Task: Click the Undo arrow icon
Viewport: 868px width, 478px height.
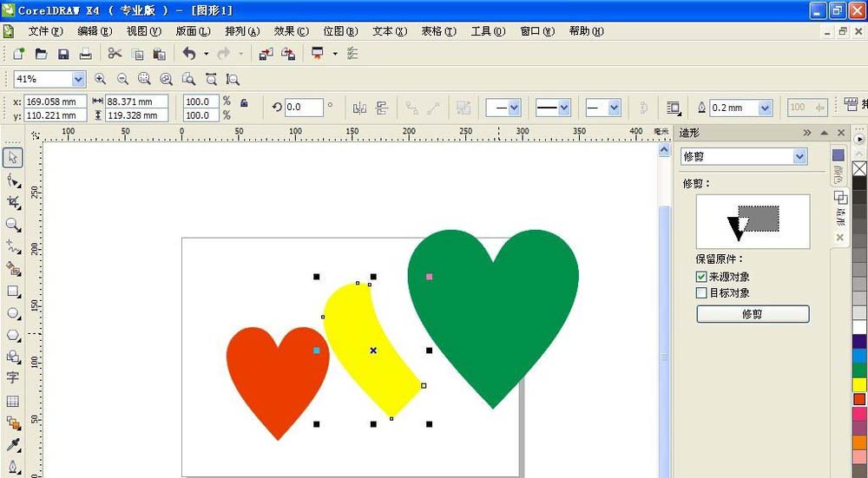Action: [x=189, y=54]
